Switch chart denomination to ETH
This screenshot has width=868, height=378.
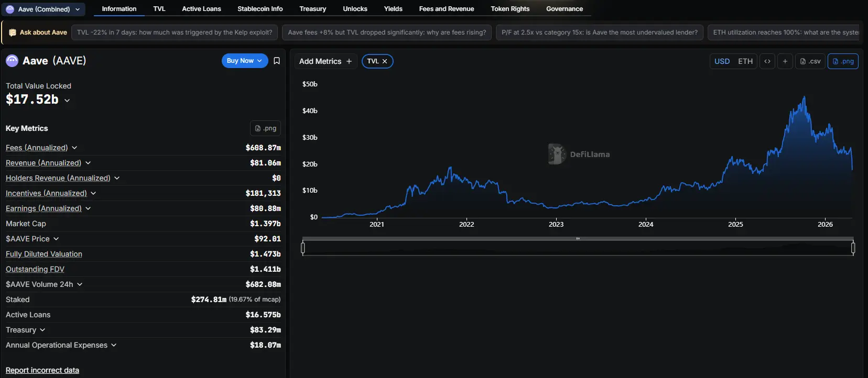pyautogui.click(x=745, y=61)
